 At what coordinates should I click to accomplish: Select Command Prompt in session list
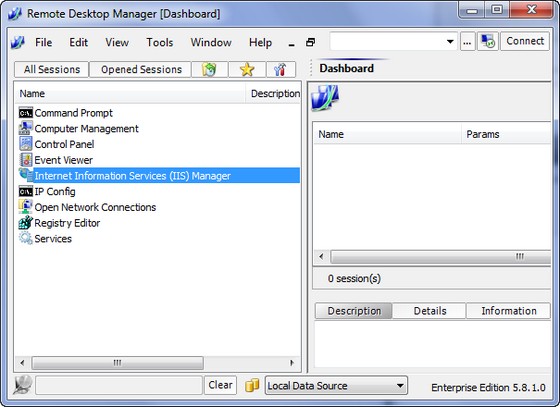pos(73,113)
